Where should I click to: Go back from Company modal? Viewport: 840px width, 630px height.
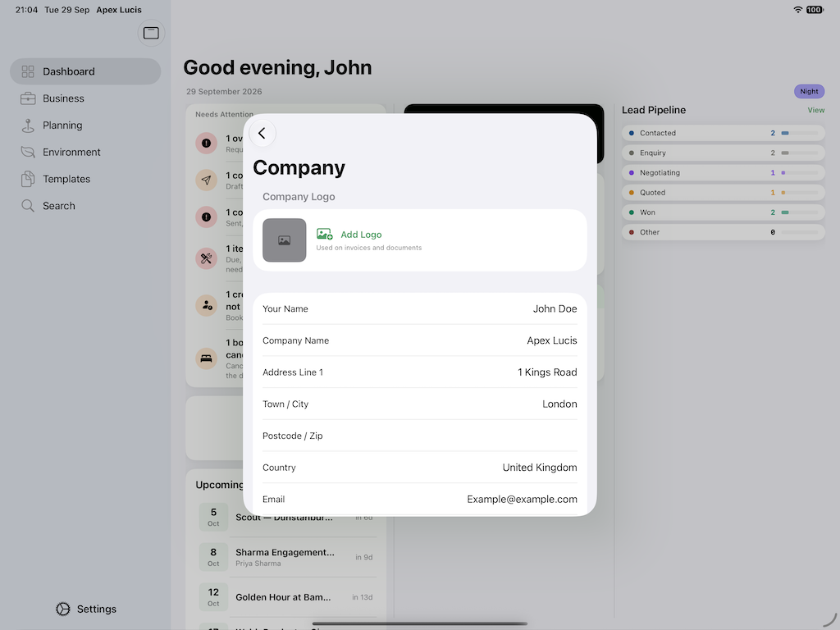point(262,134)
